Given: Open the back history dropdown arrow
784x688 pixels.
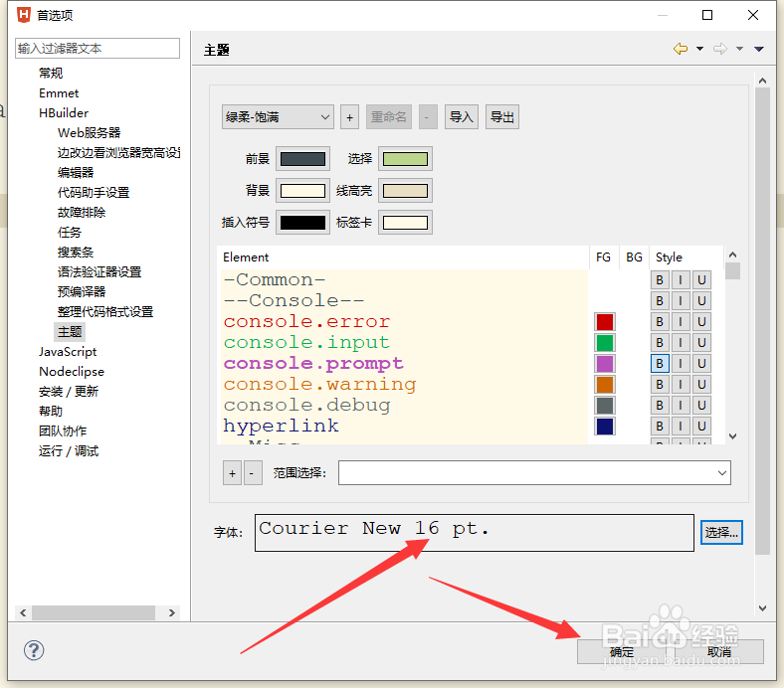Looking at the screenshot, I should pos(700,49).
